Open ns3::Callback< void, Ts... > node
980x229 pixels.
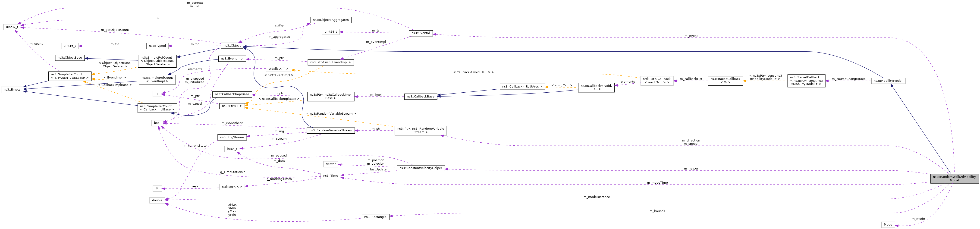tap(596, 88)
